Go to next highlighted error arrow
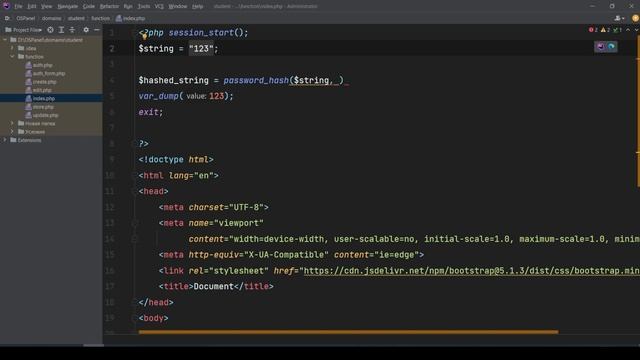The width and height of the screenshot is (640, 360). (636, 30)
